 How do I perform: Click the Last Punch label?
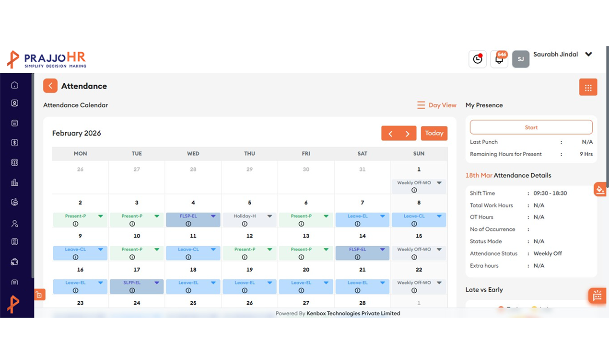(484, 142)
